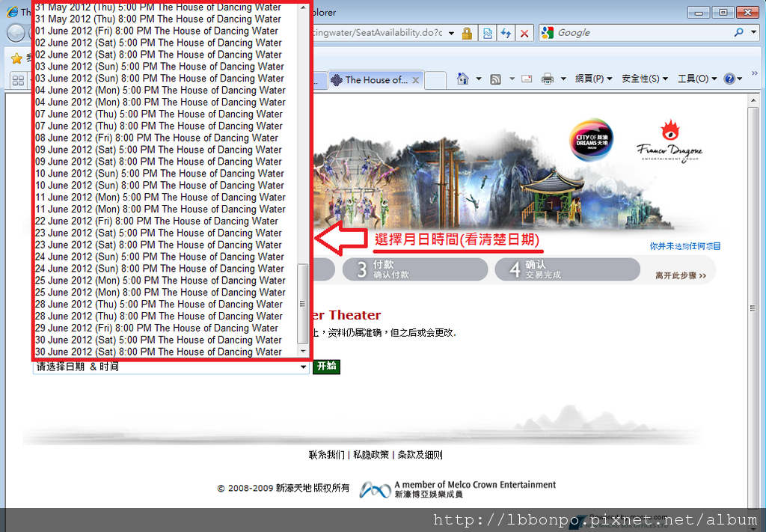Click the blue Help question icon

[729, 79]
